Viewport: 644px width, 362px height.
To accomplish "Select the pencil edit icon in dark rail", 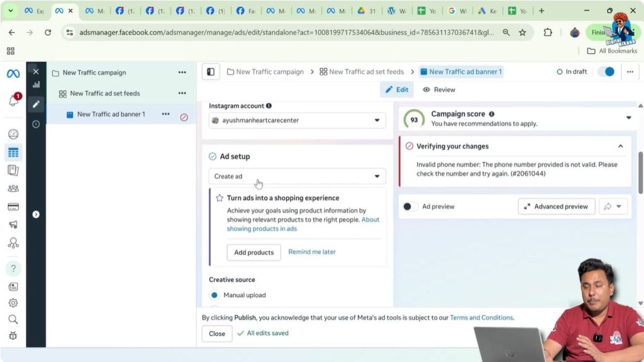I will pos(36,104).
